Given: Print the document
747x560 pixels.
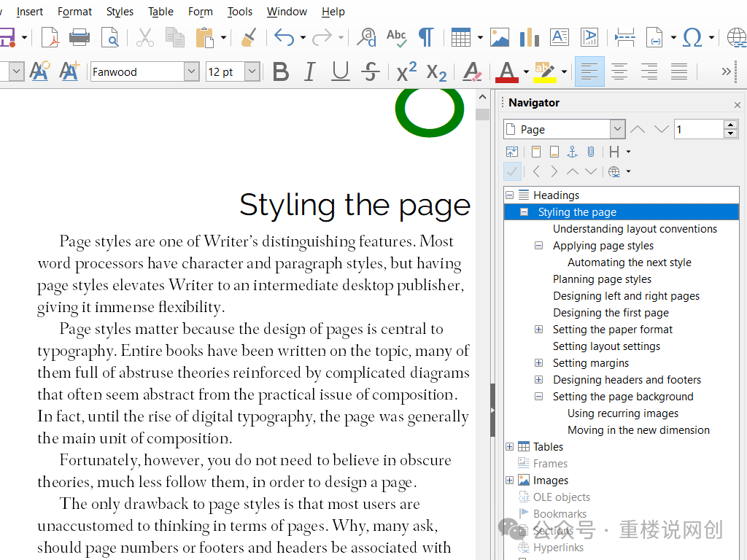Looking at the screenshot, I should [79, 37].
